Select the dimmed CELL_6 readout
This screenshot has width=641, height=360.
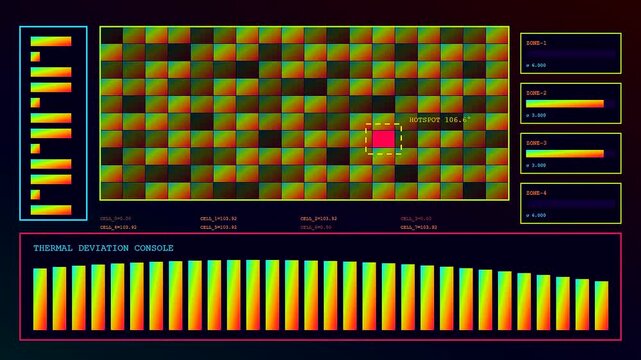click(x=316, y=227)
